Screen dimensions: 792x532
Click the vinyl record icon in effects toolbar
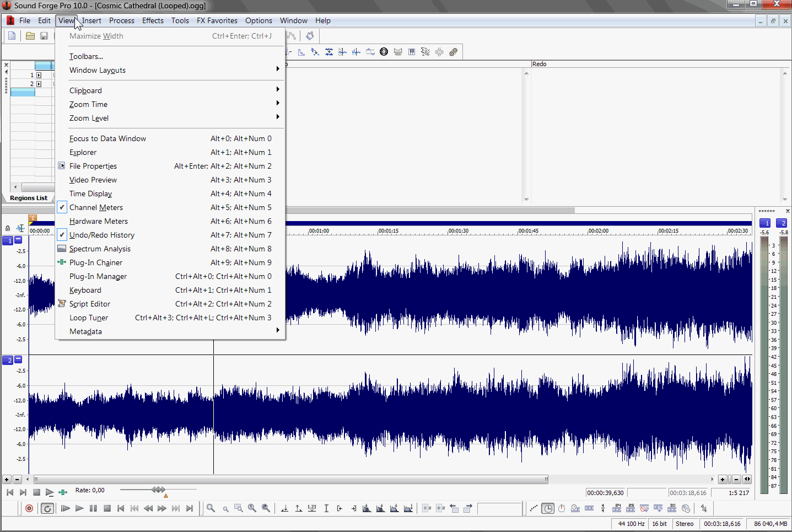click(x=384, y=52)
